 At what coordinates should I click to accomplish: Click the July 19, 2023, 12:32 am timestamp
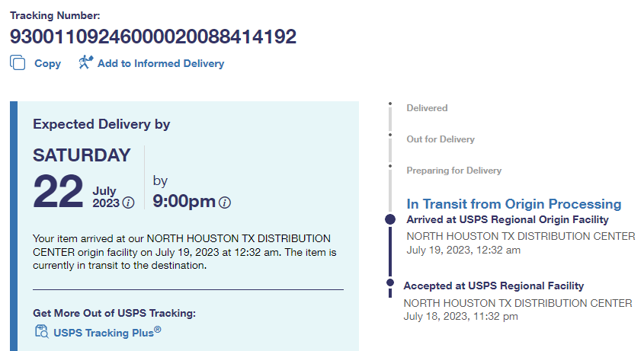[463, 250]
